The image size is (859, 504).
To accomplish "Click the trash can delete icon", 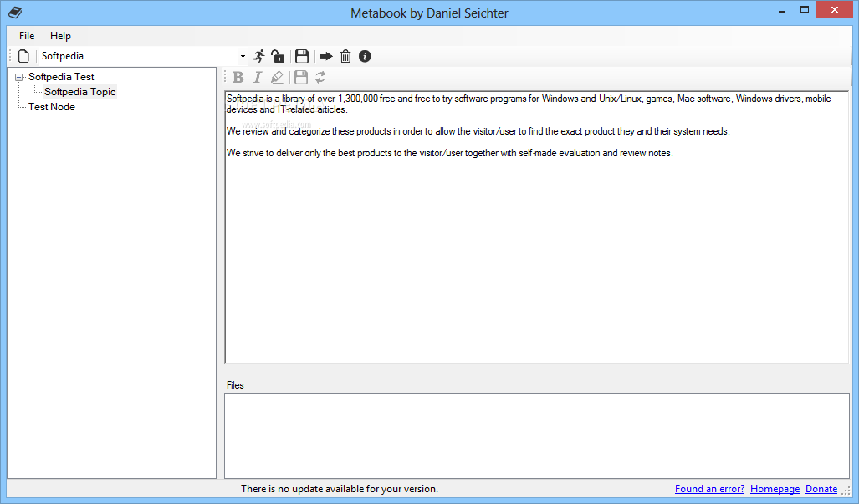I will click(345, 56).
